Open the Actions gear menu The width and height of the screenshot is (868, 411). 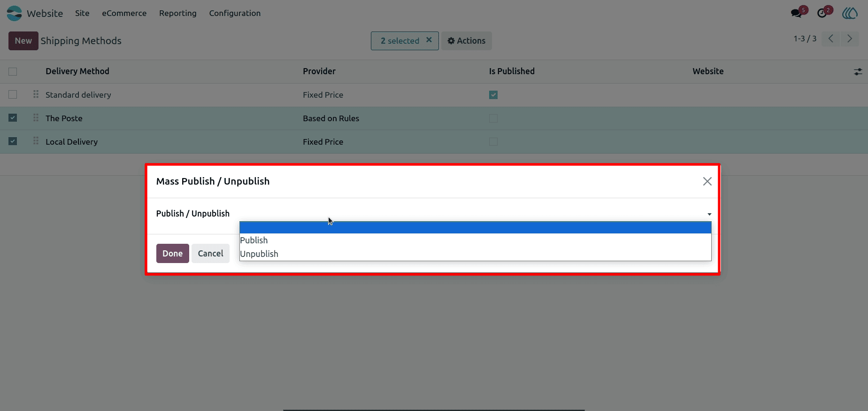467,41
